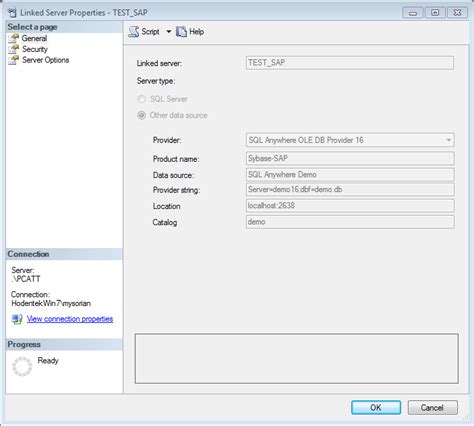Viewport: 474px width, 426px height.
Task: Click the Provider string field
Action: pyautogui.click(x=350, y=189)
